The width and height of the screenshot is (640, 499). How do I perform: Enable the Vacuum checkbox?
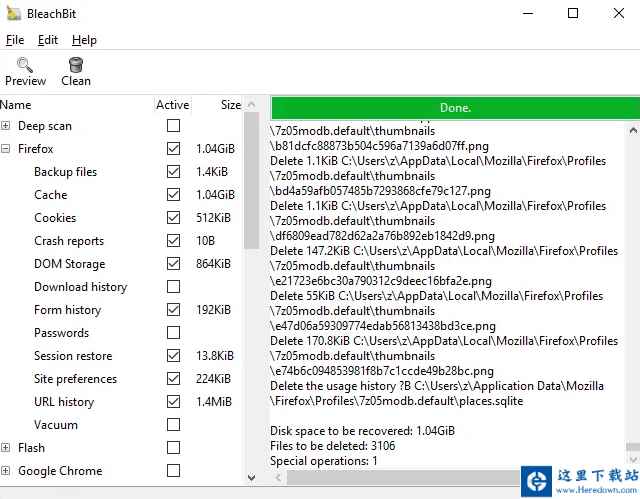pyautogui.click(x=173, y=425)
